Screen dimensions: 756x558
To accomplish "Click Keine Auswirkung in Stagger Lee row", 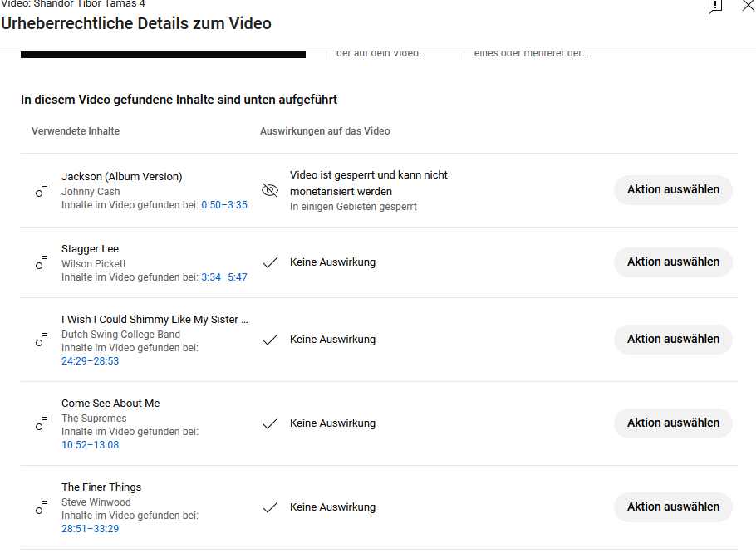I will (x=332, y=262).
